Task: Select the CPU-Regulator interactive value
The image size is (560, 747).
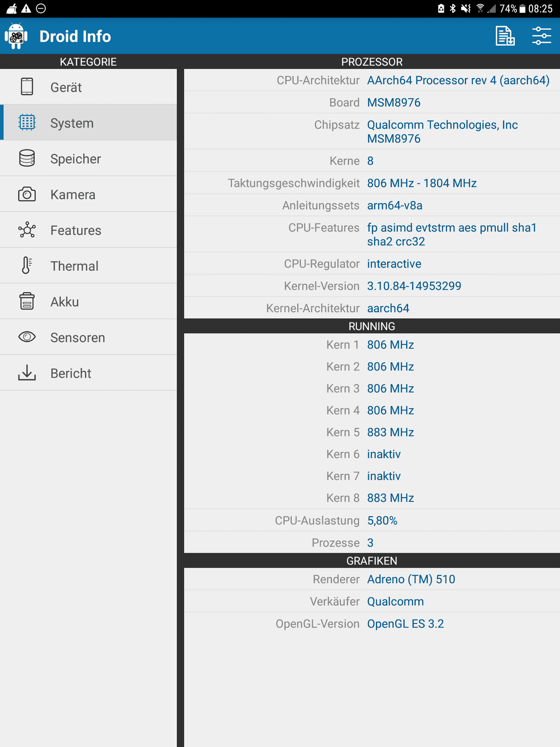Action: pyautogui.click(x=394, y=263)
